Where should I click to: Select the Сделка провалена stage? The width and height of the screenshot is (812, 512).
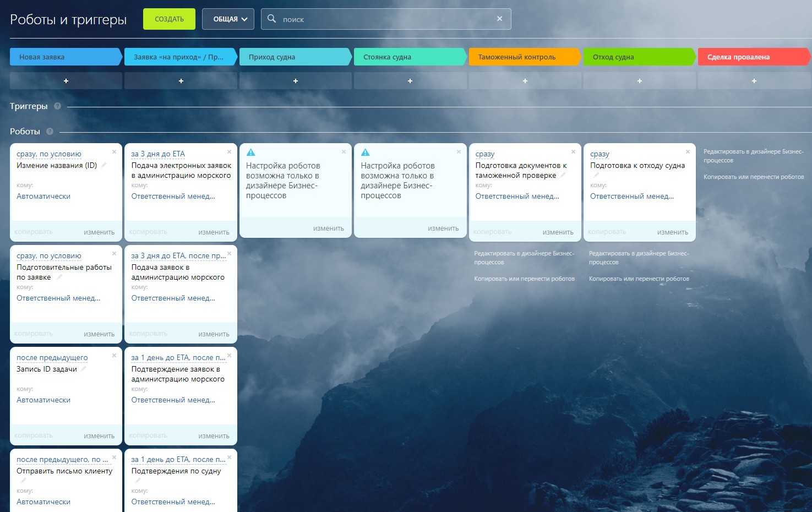[754, 57]
